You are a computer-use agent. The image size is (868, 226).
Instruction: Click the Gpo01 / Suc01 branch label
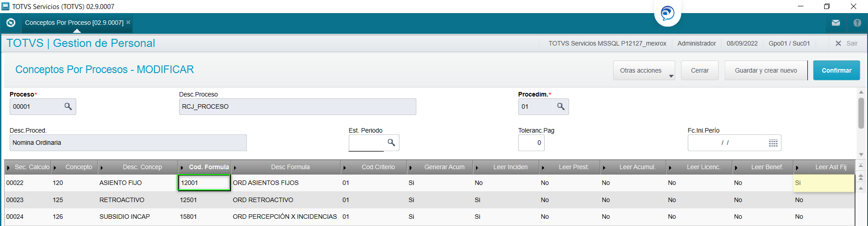pos(789,43)
